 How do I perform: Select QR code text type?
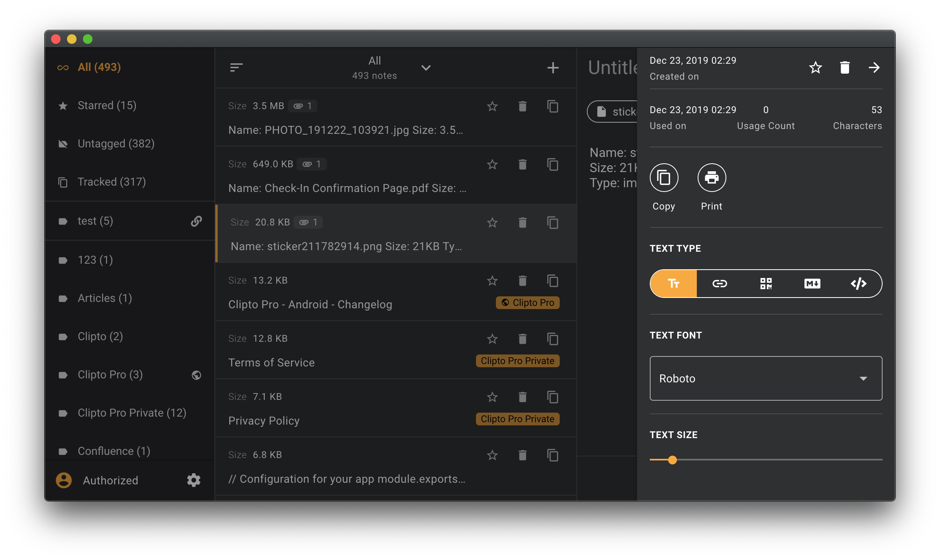(766, 284)
